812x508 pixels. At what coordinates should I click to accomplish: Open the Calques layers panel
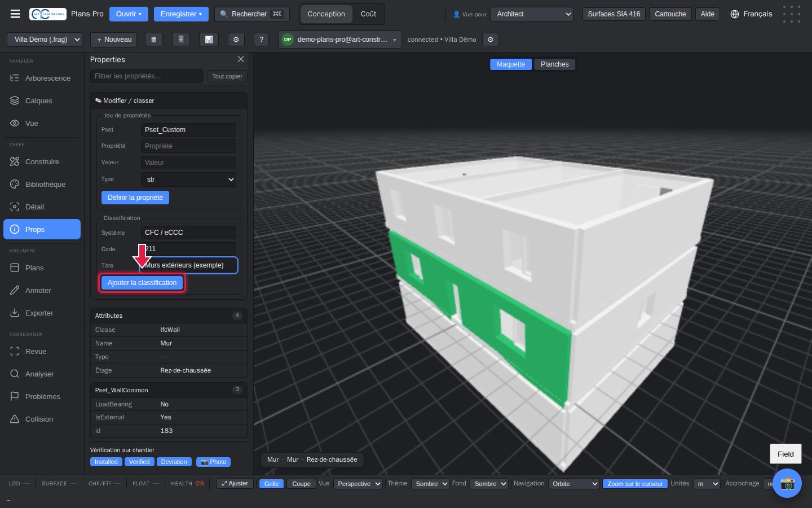click(42, 100)
